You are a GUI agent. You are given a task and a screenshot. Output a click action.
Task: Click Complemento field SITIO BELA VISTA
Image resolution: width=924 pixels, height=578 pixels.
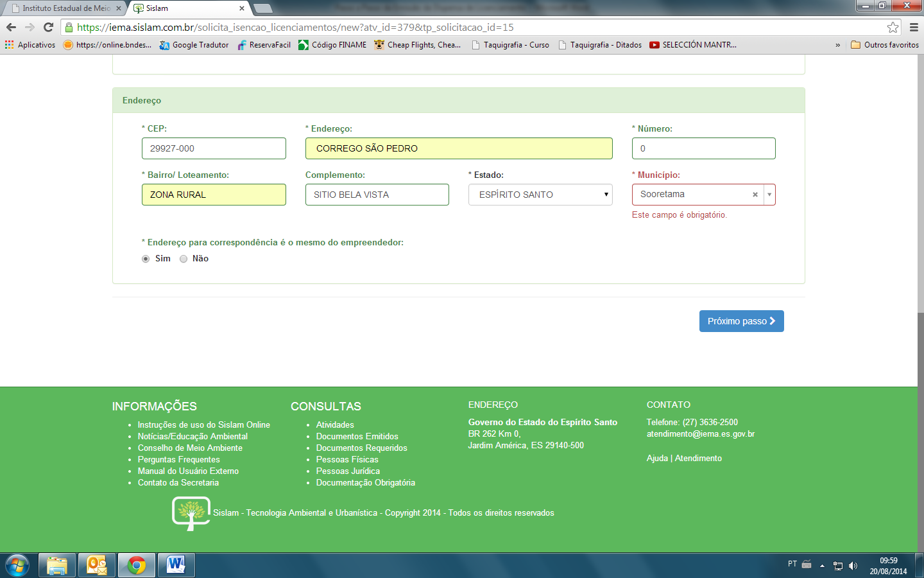(377, 195)
